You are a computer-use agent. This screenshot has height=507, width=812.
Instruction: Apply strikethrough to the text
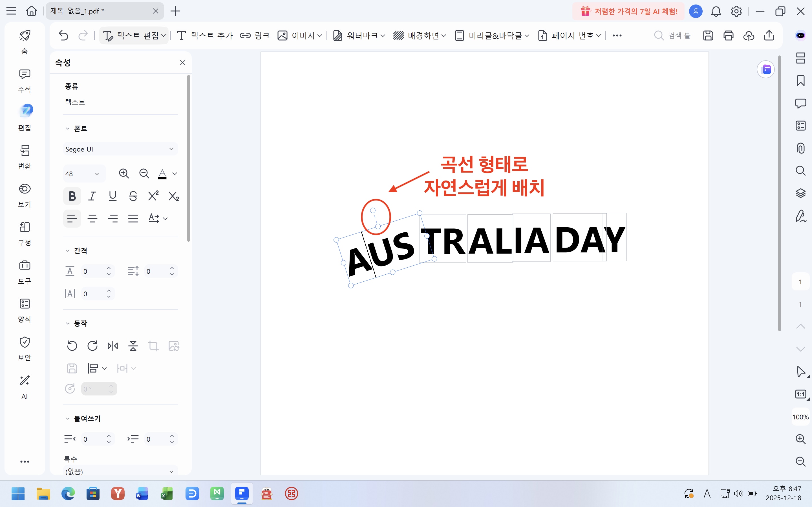point(133,196)
